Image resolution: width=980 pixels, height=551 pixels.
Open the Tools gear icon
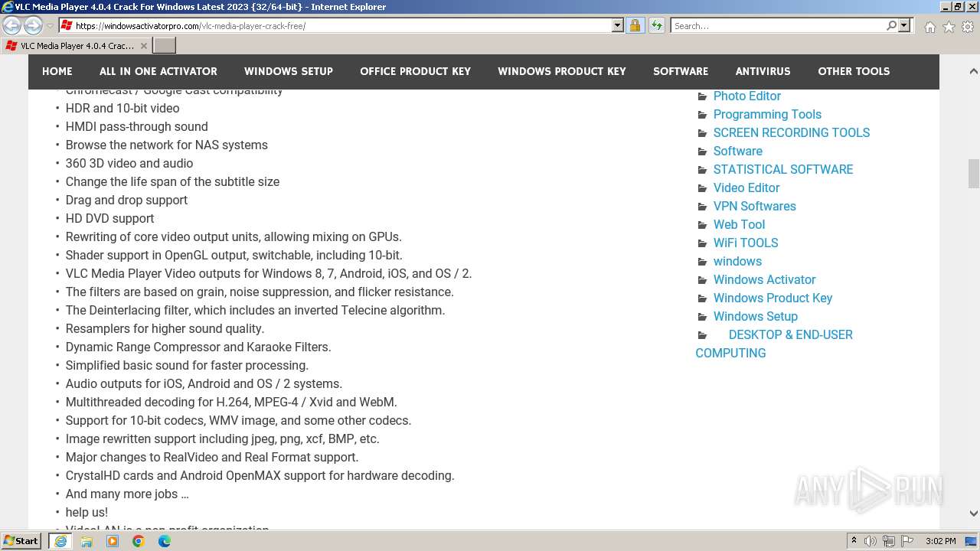point(968,27)
